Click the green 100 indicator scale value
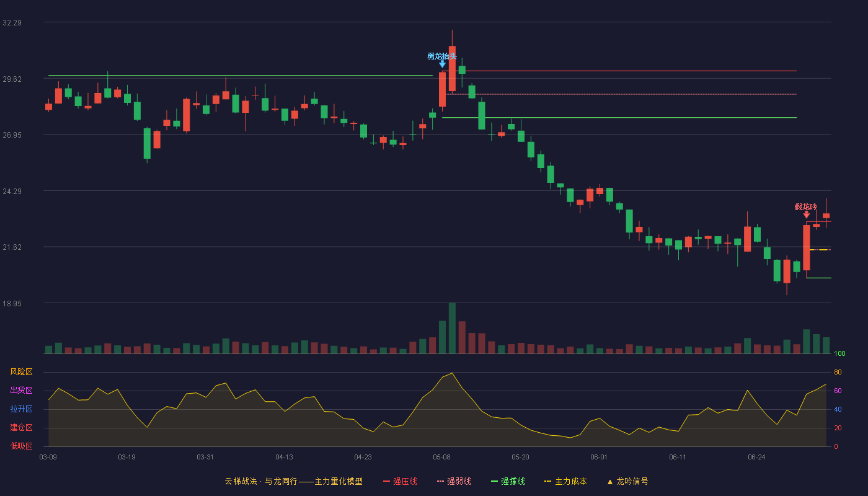This screenshot has width=868, height=496. pos(839,354)
